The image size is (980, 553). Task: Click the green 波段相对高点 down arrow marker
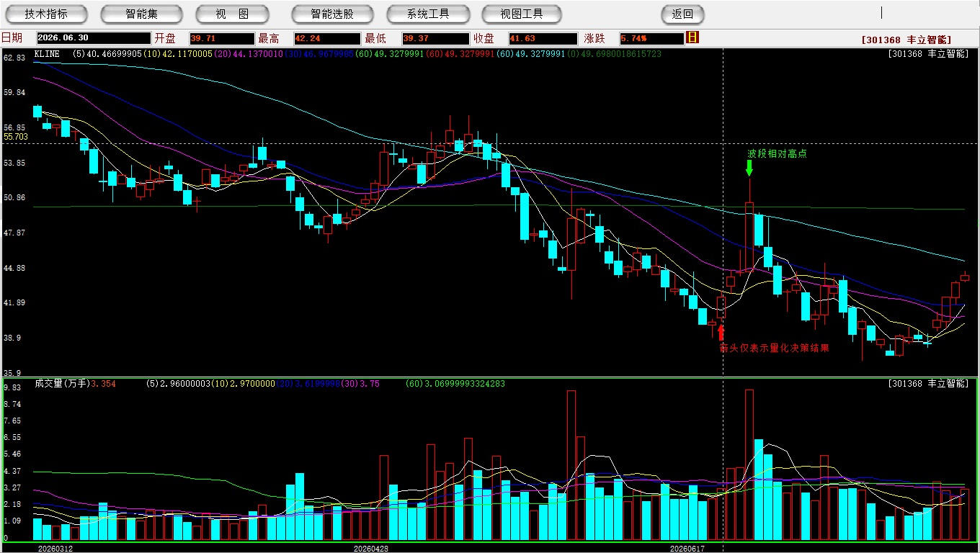(x=749, y=168)
